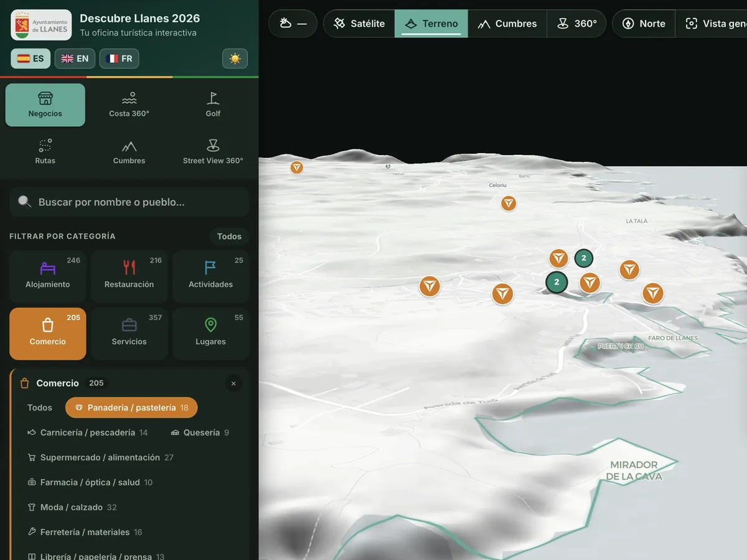Open the Negocios section

(x=45, y=105)
